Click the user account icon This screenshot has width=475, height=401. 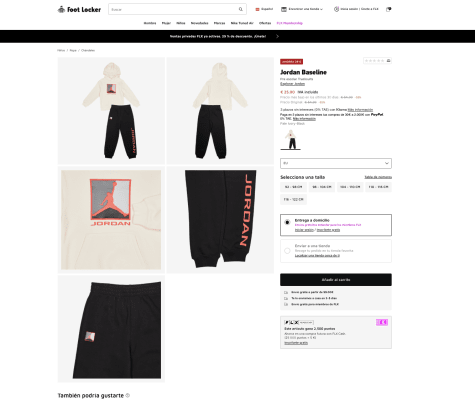pyautogui.click(x=336, y=9)
